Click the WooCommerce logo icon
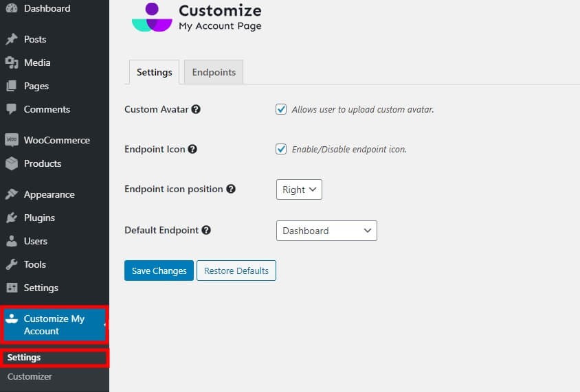 (x=12, y=140)
